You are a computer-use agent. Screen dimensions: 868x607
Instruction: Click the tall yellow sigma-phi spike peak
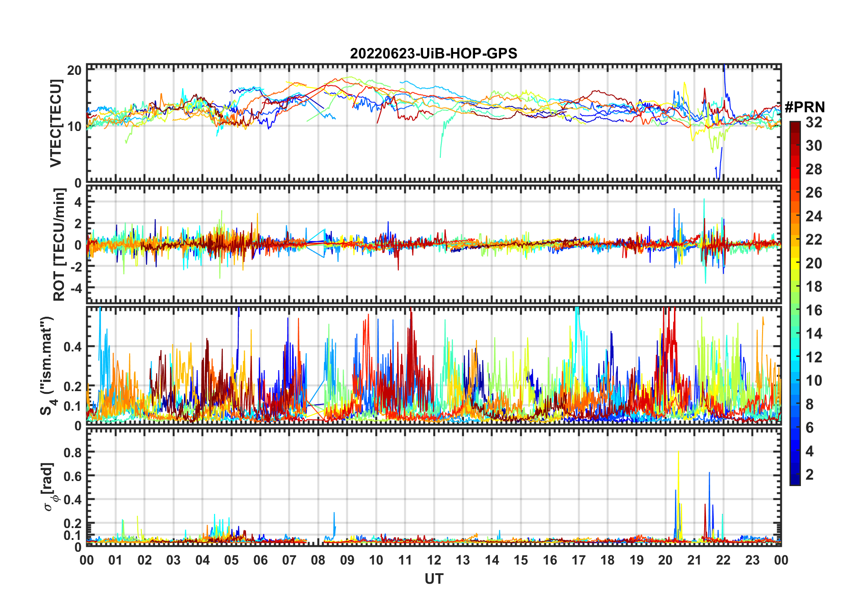678,452
